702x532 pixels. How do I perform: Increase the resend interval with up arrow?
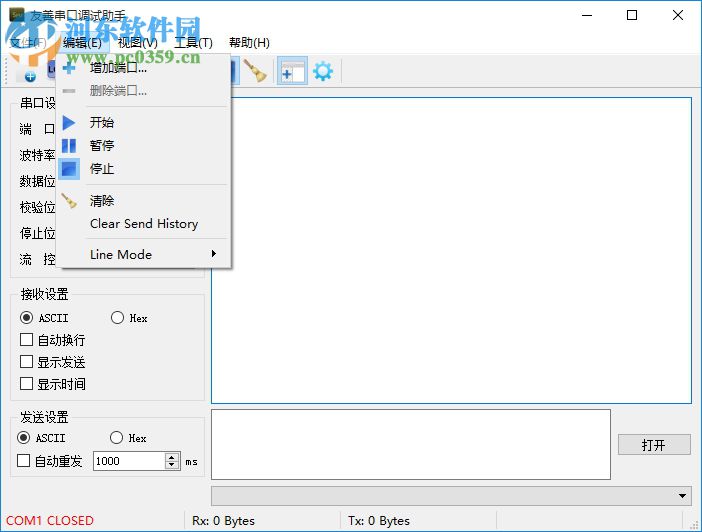click(172, 457)
